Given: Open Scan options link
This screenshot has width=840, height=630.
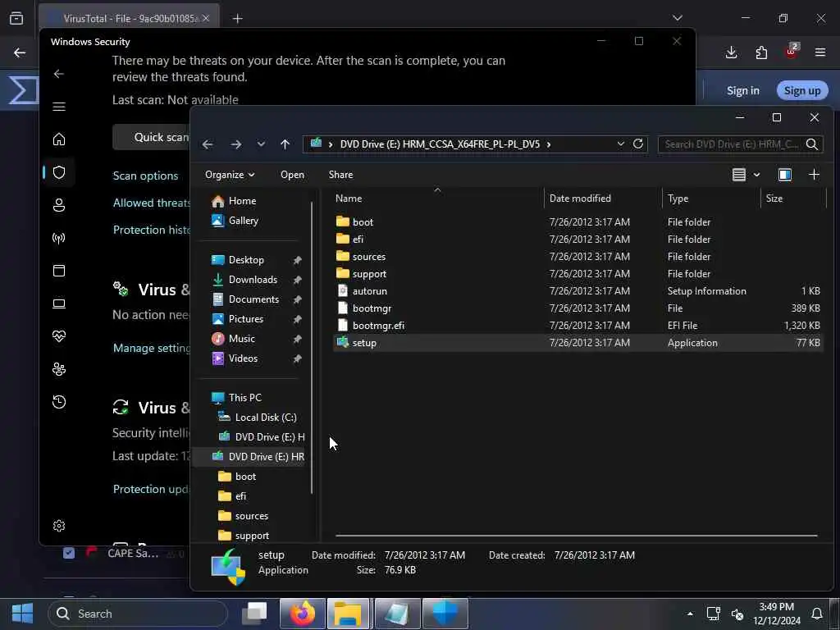Looking at the screenshot, I should point(145,176).
